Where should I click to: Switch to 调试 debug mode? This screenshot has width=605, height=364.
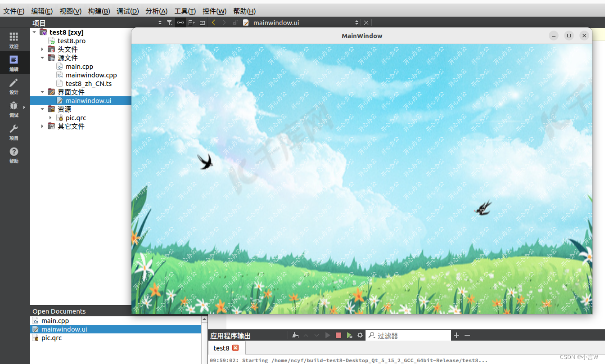click(x=14, y=109)
